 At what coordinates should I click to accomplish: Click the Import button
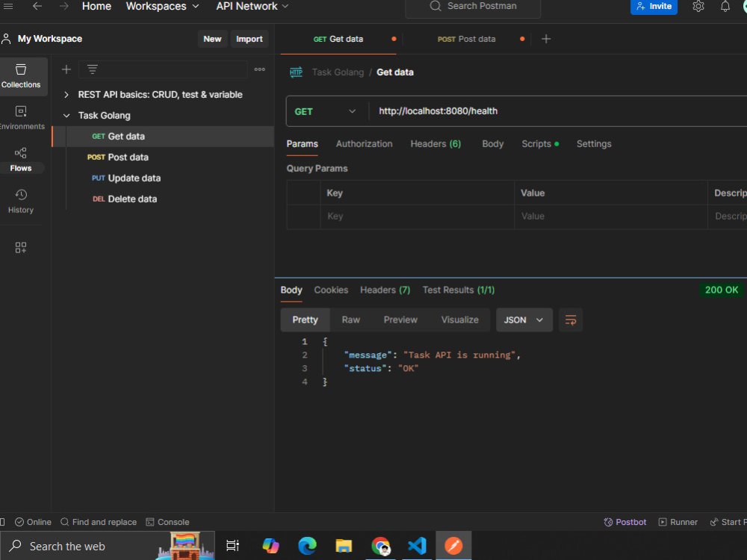point(249,39)
